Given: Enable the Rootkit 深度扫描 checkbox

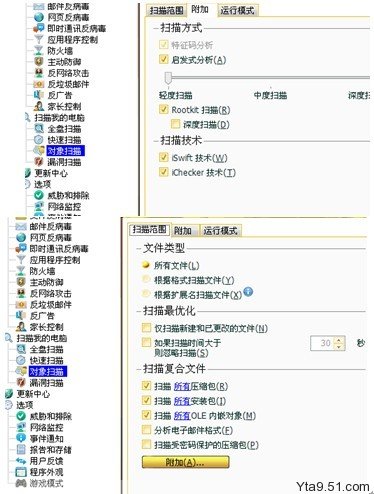Looking at the screenshot, I should (175, 124).
